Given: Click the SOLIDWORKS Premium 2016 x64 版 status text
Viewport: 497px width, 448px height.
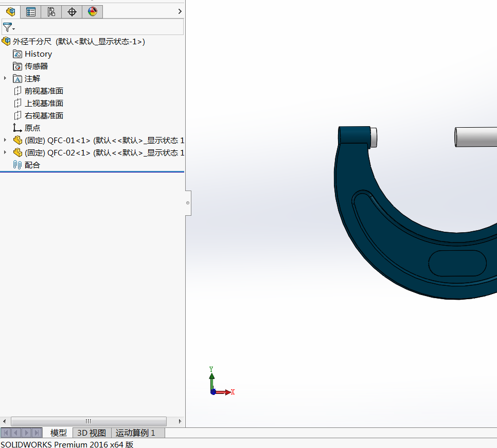Looking at the screenshot, I should 67,444.
